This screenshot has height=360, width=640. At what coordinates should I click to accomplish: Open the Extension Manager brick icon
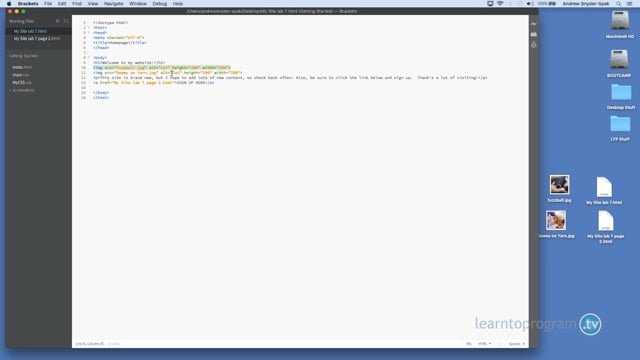tap(533, 34)
